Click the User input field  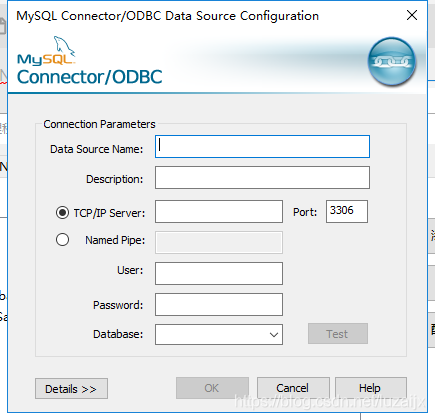(x=219, y=273)
